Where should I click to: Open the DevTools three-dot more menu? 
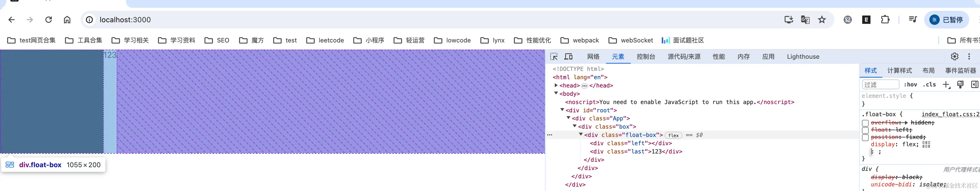969,57
